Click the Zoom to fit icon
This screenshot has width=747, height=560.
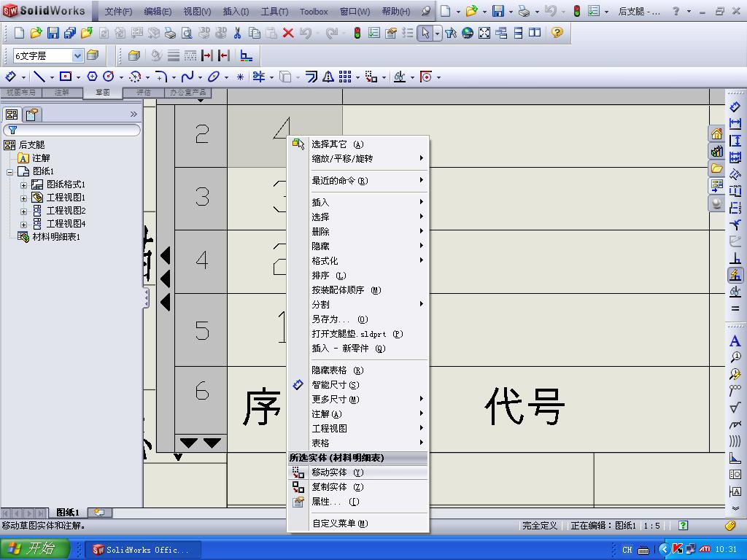click(x=484, y=32)
